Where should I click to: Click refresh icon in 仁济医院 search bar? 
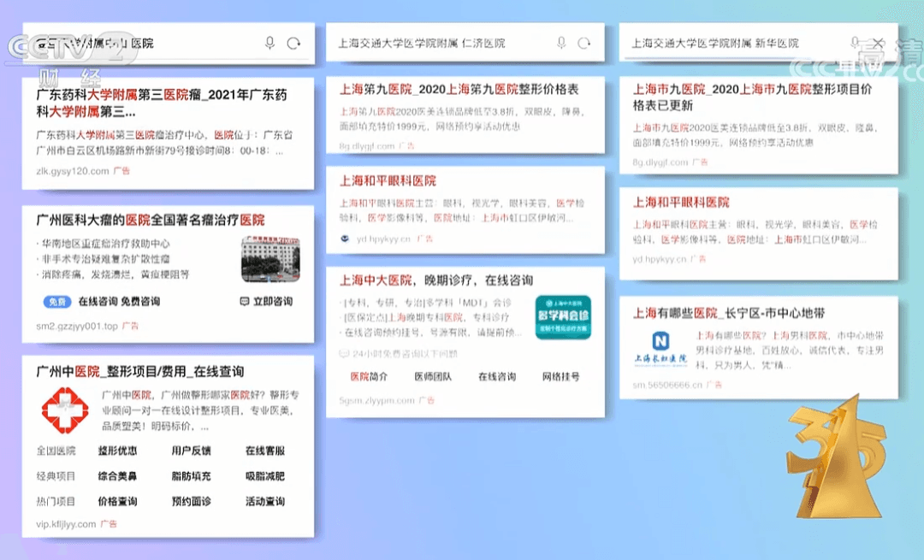click(x=584, y=43)
